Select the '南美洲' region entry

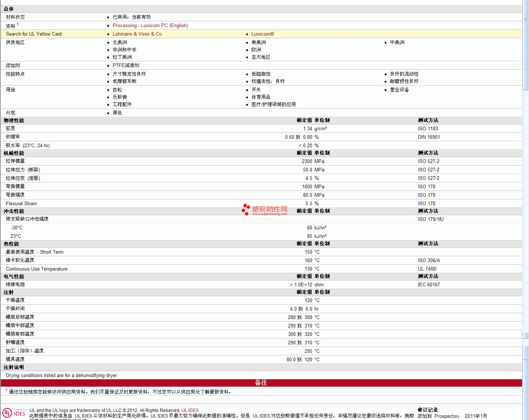coord(259,42)
